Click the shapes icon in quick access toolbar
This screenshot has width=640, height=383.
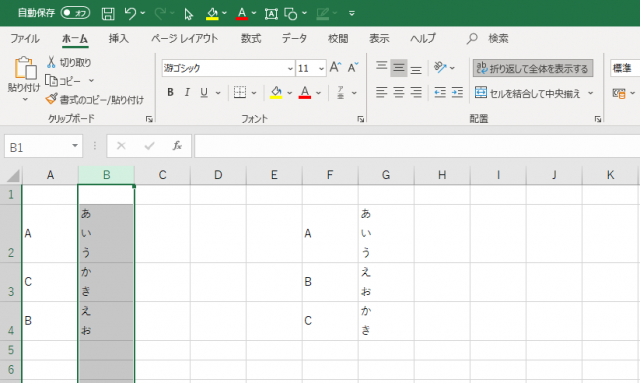[x=291, y=14]
